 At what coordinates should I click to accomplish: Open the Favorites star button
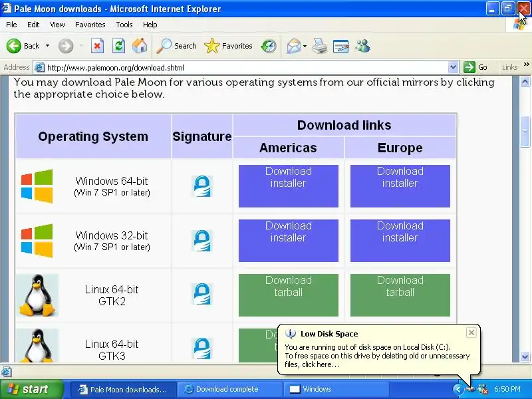click(228, 46)
